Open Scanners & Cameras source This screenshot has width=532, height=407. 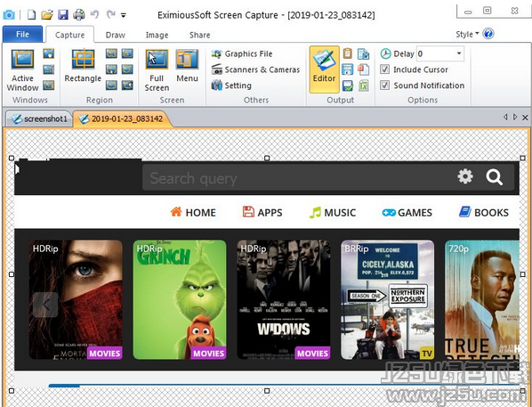255,69
